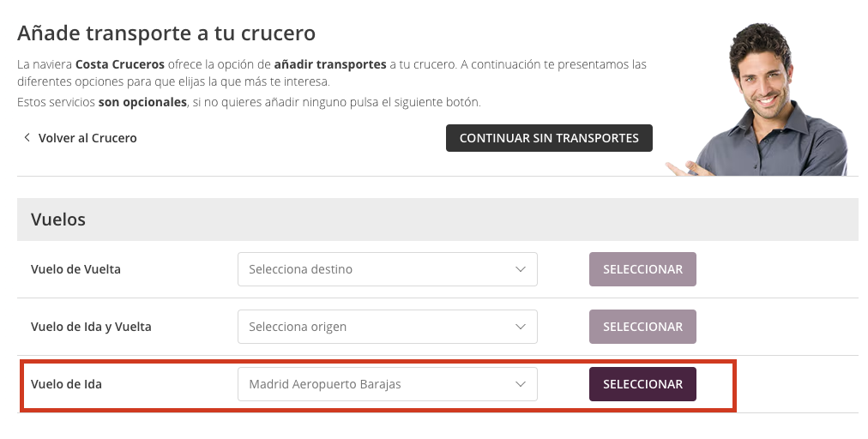This screenshot has height=439, width=868.
Task: Expand Vuelo de Ida y Vuelta chevron
Action: tap(521, 327)
